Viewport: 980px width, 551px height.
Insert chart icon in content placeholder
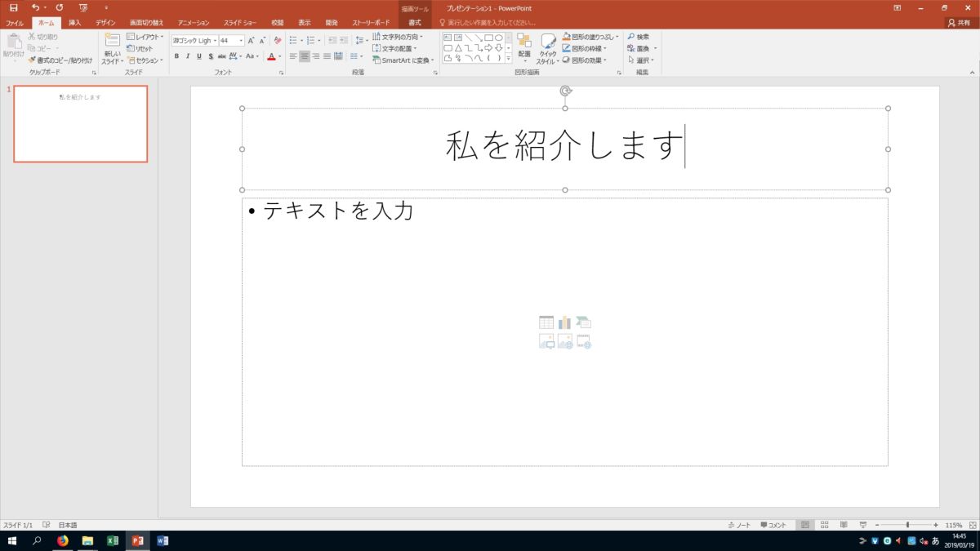point(565,322)
